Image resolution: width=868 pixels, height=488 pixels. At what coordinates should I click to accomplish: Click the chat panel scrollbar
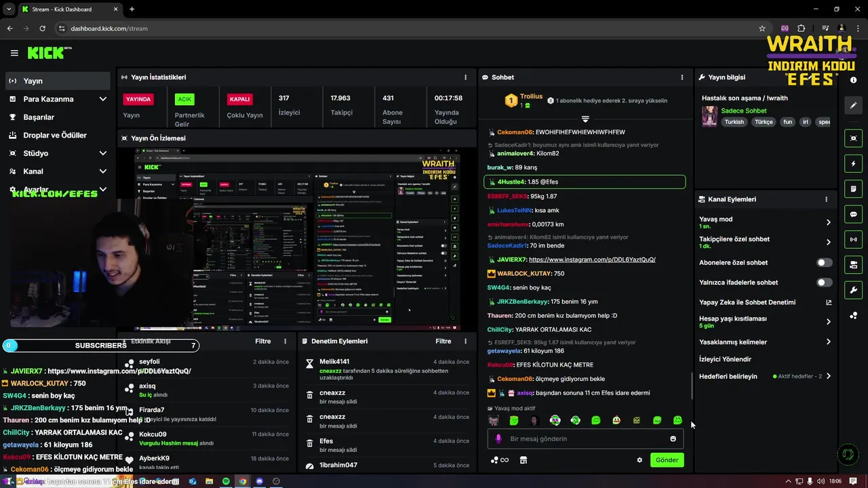(692, 386)
